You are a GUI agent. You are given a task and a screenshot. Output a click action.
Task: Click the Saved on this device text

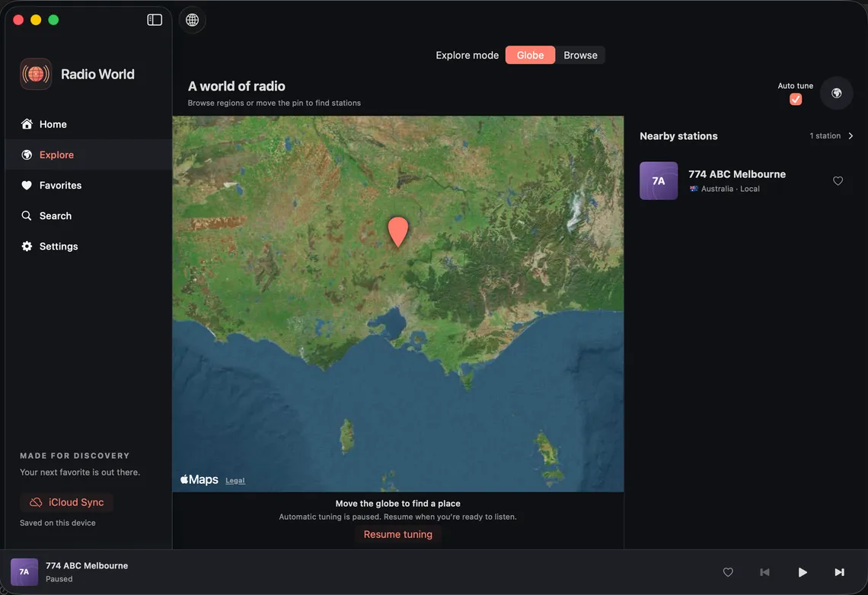(58, 523)
